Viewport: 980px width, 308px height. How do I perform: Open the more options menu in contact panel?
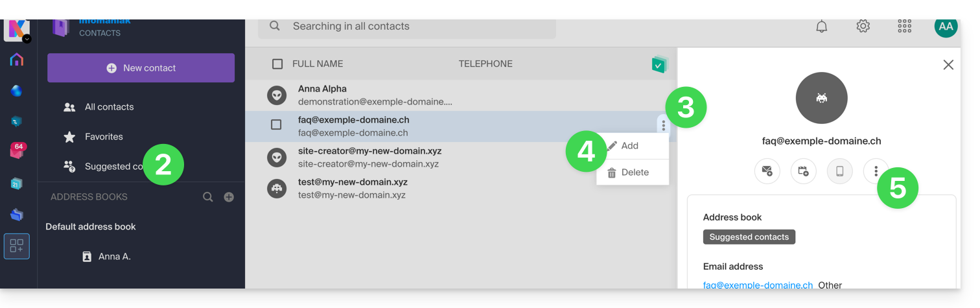coord(876,171)
